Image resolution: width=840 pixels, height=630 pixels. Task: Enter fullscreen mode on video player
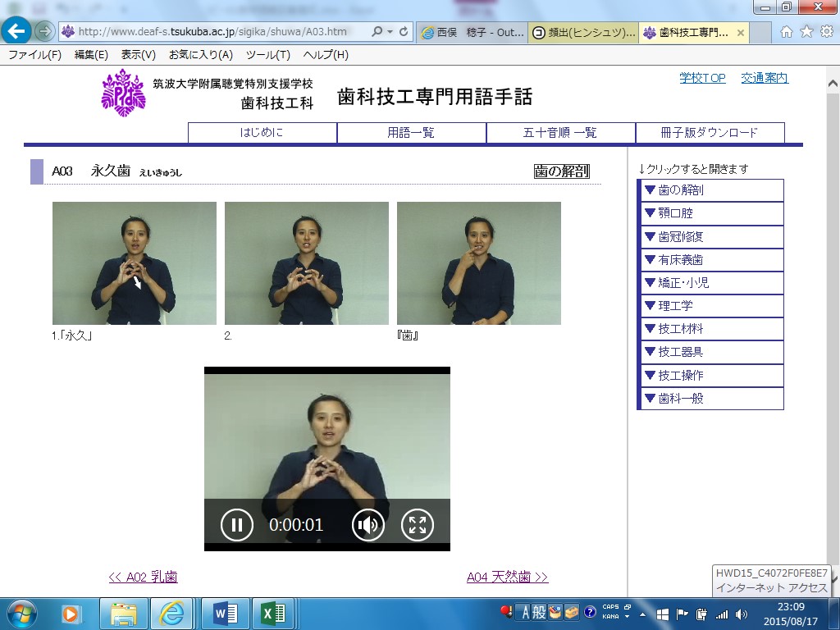418,525
